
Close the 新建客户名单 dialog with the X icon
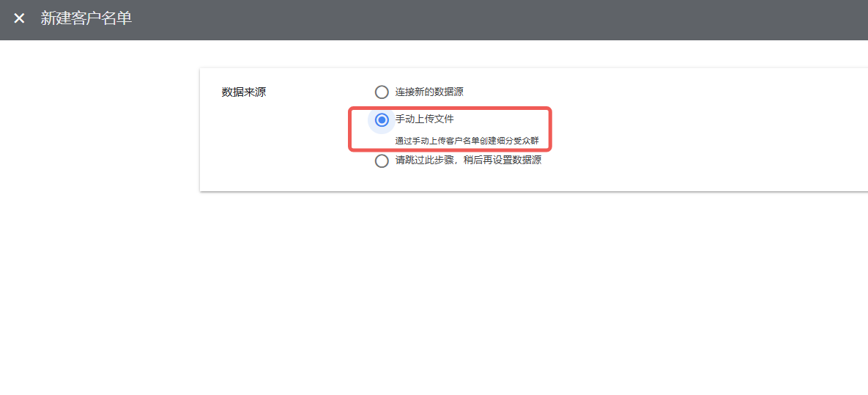(x=19, y=18)
